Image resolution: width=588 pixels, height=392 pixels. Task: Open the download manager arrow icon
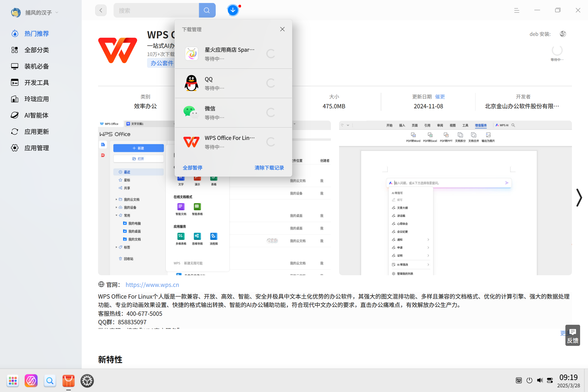pos(233,10)
